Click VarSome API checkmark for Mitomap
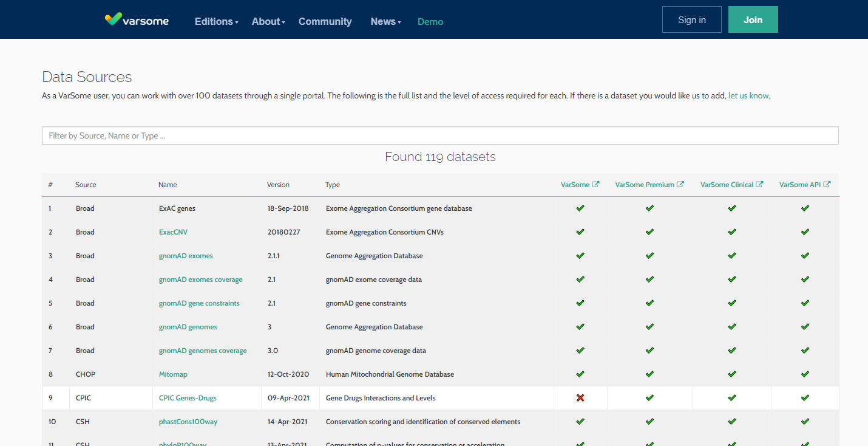The height and width of the screenshot is (446, 868). tap(805, 374)
